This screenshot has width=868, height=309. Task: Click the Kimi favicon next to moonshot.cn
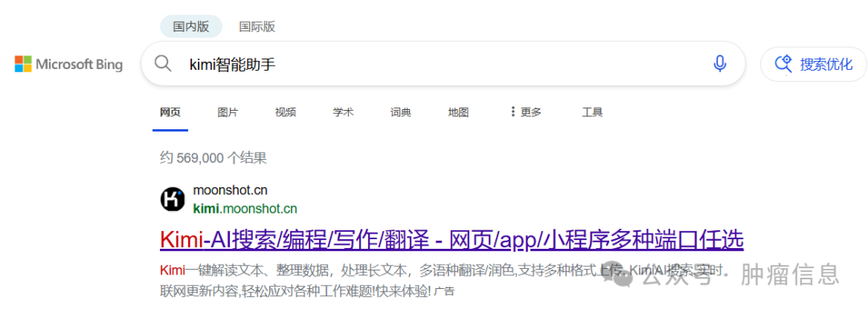tap(173, 199)
